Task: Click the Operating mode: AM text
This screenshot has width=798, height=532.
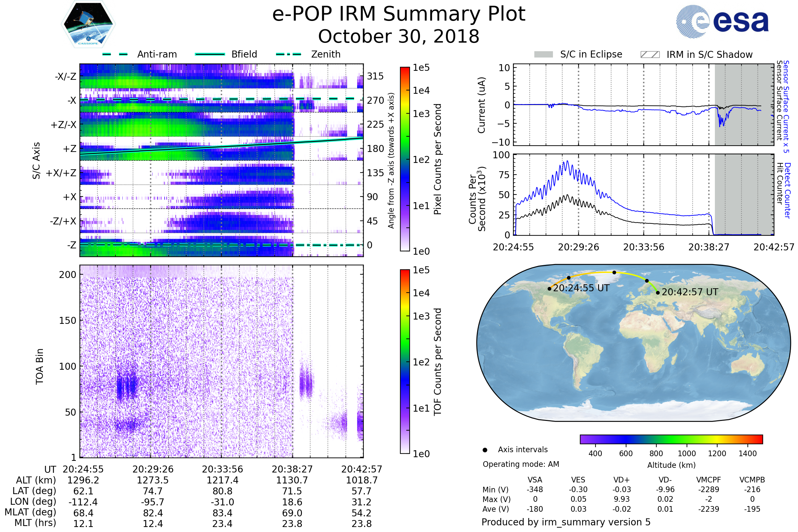Action: [521, 464]
